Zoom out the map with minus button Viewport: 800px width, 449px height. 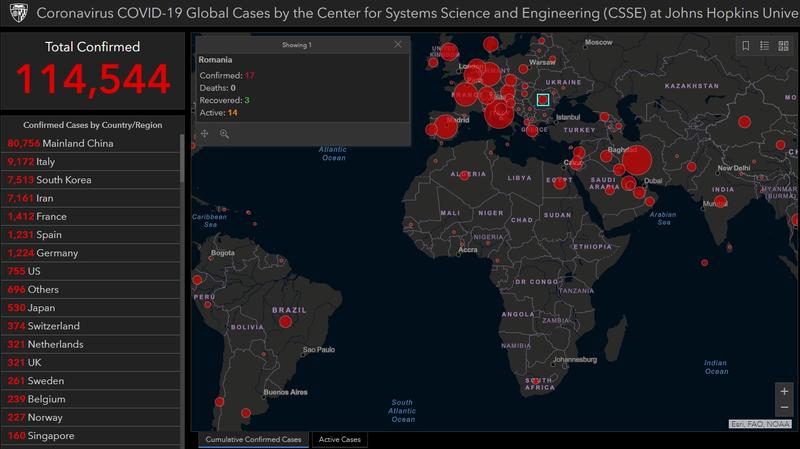784,411
